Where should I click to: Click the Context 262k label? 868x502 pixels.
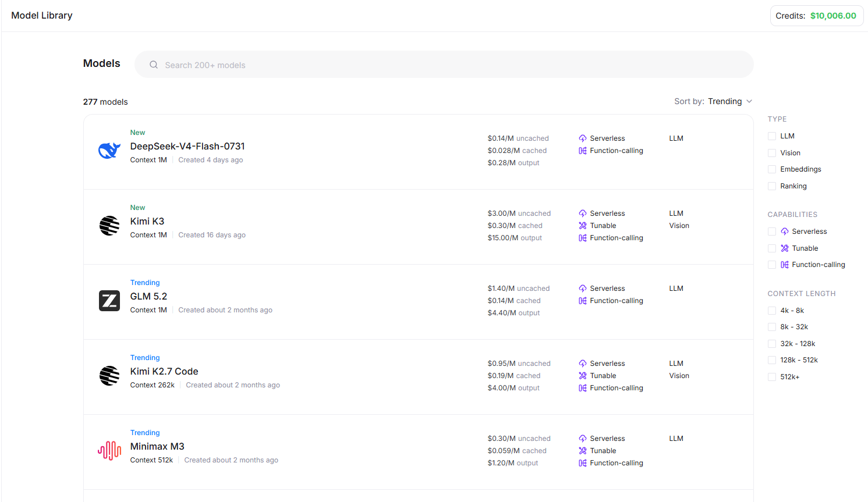click(x=153, y=385)
